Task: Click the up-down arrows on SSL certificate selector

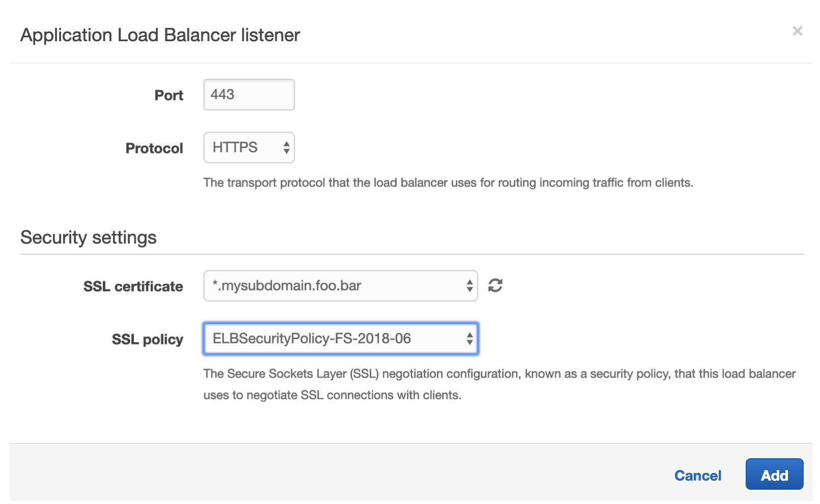Action: click(470, 286)
